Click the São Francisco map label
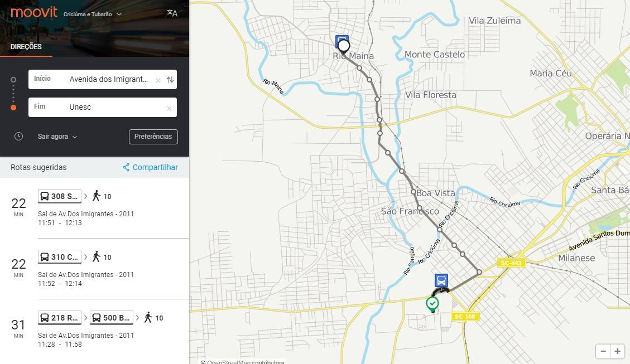The width and height of the screenshot is (630, 364). [x=410, y=211]
